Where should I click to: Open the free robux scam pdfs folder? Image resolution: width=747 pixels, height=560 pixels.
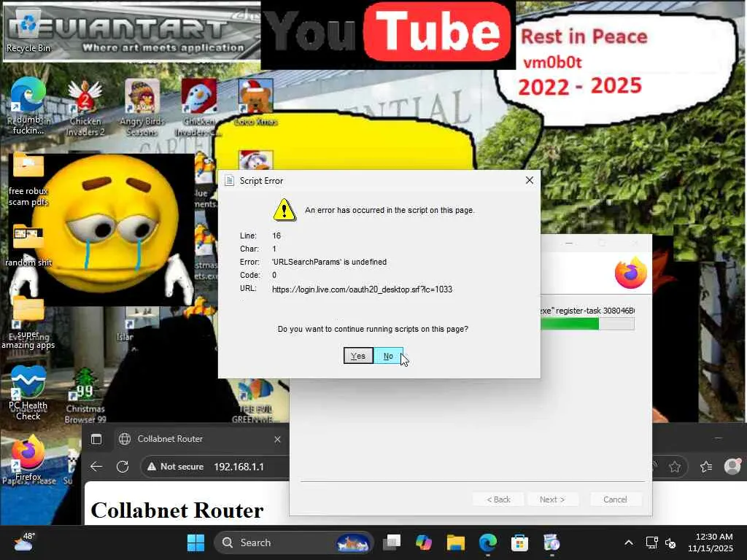click(28, 180)
